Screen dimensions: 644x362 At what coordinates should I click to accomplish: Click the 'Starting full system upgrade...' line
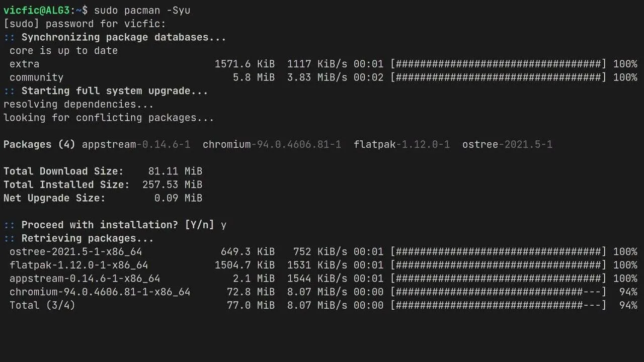tap(106, 91)
